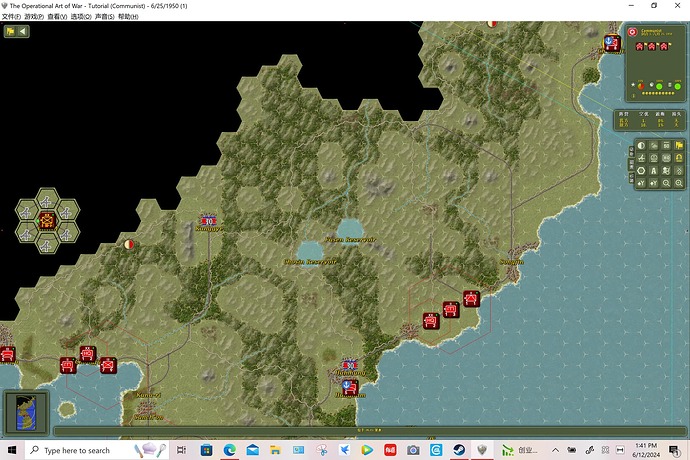Open the 帮助(H) menu
The image size is (690, 460).
(128, 17)
